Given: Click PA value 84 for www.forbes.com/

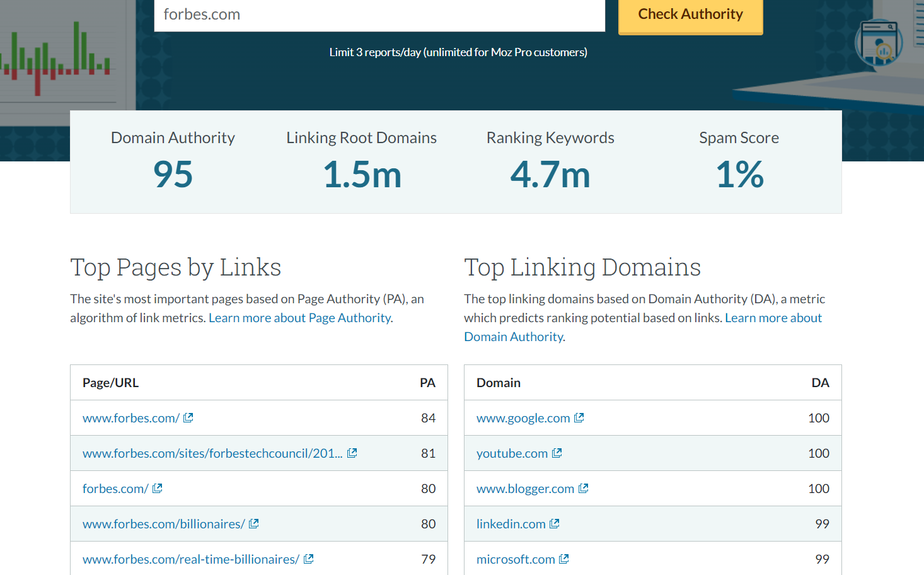Looking at the screenshot, I should tap(428, 418).
